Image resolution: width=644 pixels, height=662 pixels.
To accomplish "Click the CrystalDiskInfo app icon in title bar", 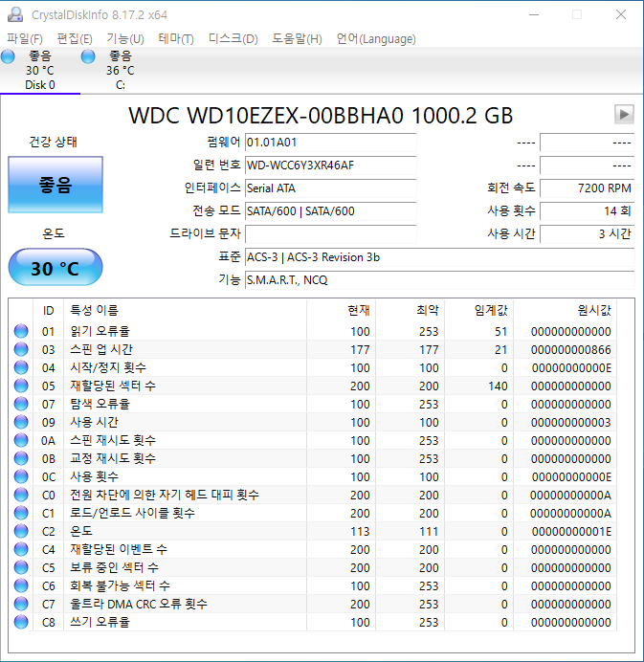I will tap(15, 14).
